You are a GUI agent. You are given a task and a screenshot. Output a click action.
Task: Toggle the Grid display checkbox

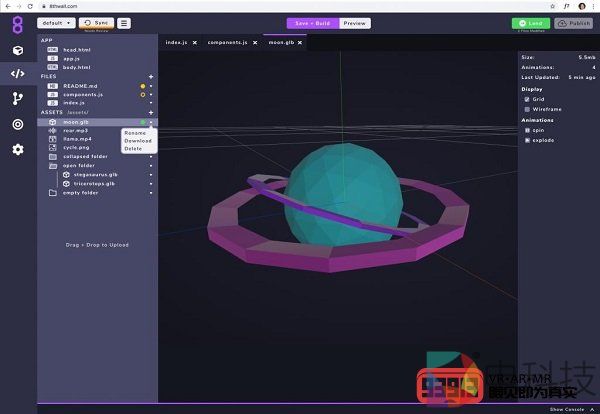point(528,99)
